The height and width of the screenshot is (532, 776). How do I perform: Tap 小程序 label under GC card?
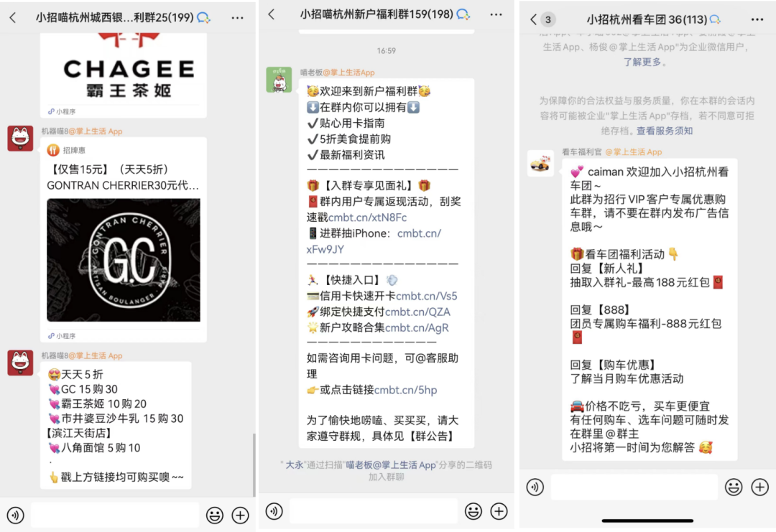[x=62, y=336]
